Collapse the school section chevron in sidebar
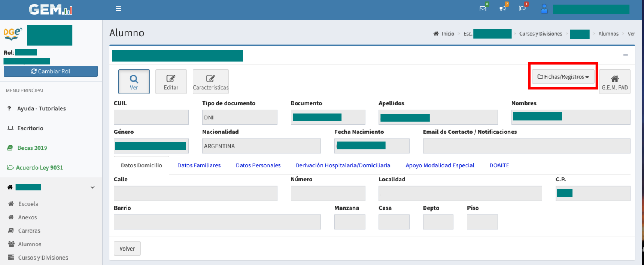 tap(93, 187)
